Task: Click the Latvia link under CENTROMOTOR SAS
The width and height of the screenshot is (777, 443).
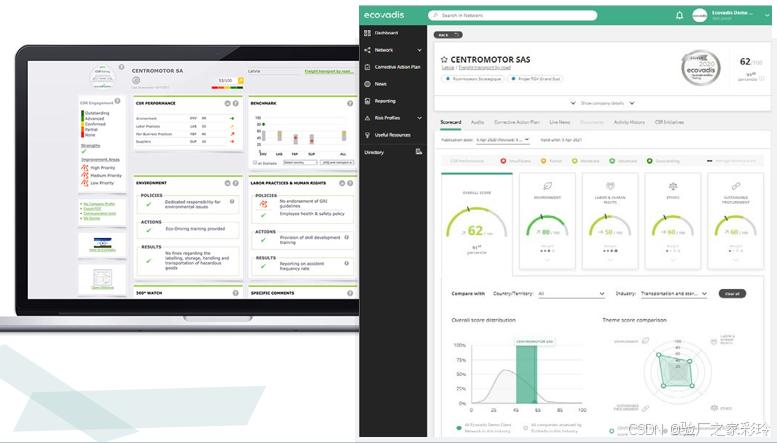Action: coord(447,67)
